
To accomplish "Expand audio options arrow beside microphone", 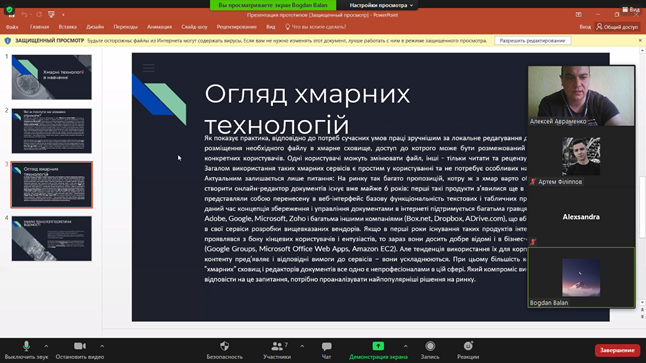I will tap(46, 346).
